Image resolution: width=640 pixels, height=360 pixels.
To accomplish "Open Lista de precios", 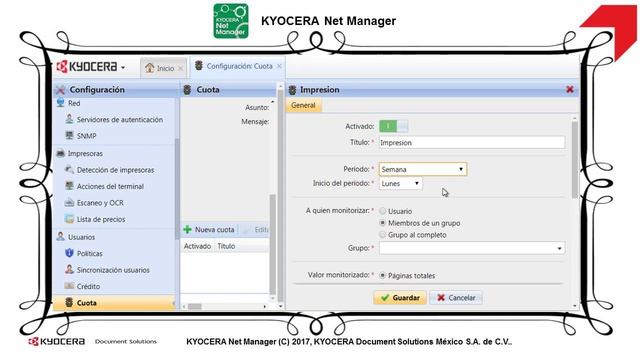I will click(101, 219).
